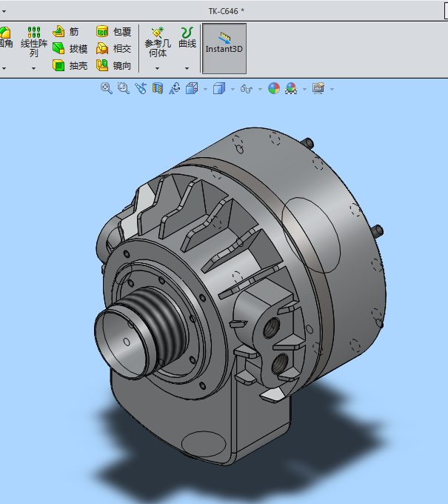Image resolution: width=448 pixels, height=504 pixels.
Task: Click Zoom to Fit magnifier icon
Action: point(107,88)
